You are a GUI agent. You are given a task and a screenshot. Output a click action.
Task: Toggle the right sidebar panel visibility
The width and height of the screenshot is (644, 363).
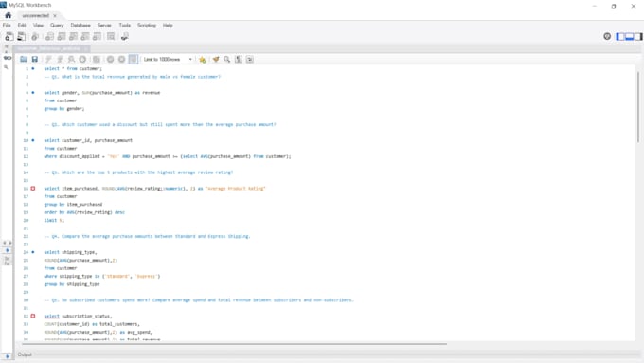click(x=638, y=37)
